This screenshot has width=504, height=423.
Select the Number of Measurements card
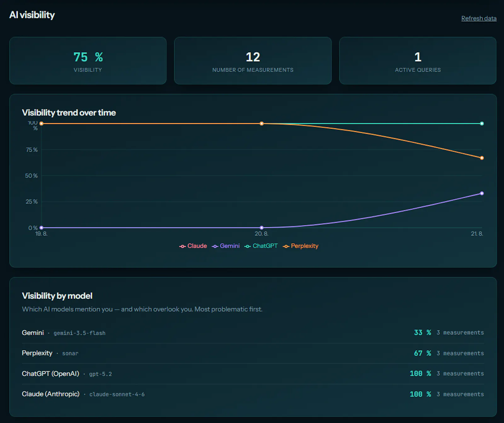click(253, 61)
